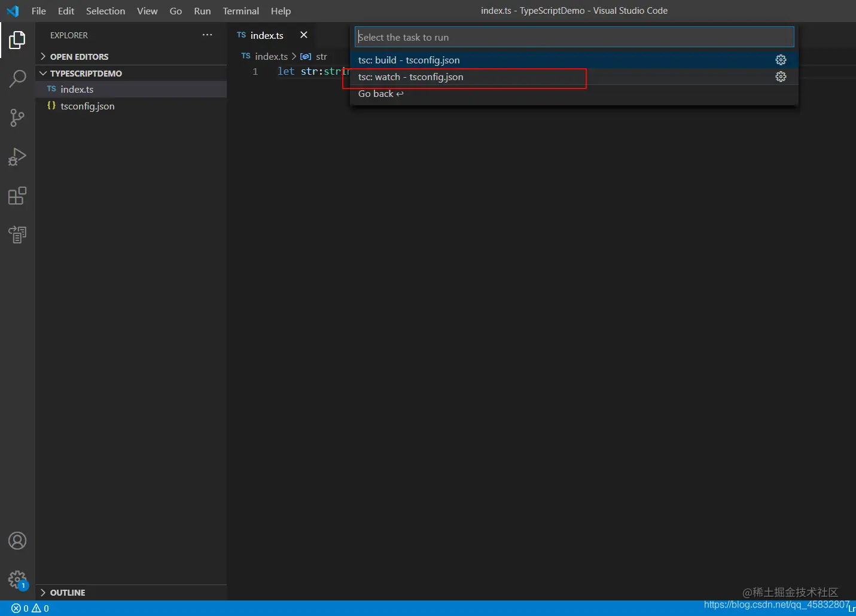Open tsconfig.json in Explorer tree

point(131,106)
